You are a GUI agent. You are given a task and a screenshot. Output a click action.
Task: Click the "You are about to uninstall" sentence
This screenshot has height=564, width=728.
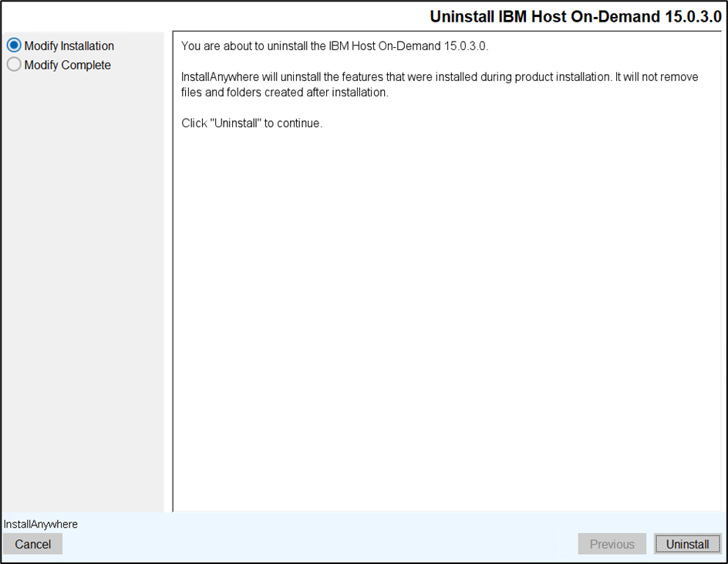point(335,46)
